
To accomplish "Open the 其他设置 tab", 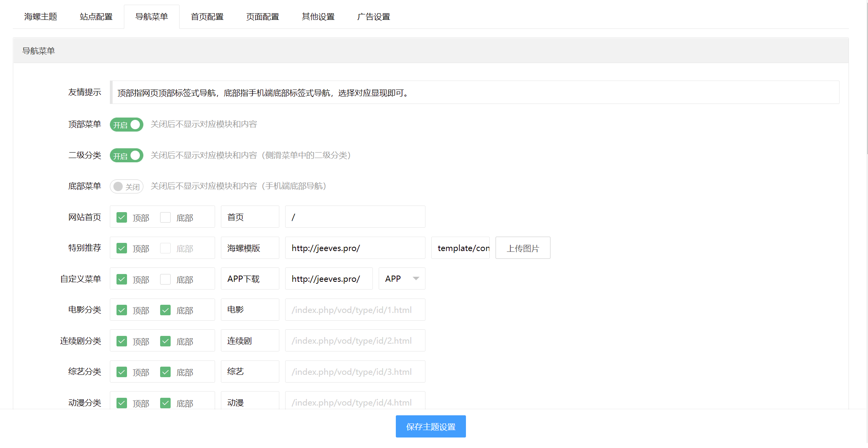I will click(318, 16).
